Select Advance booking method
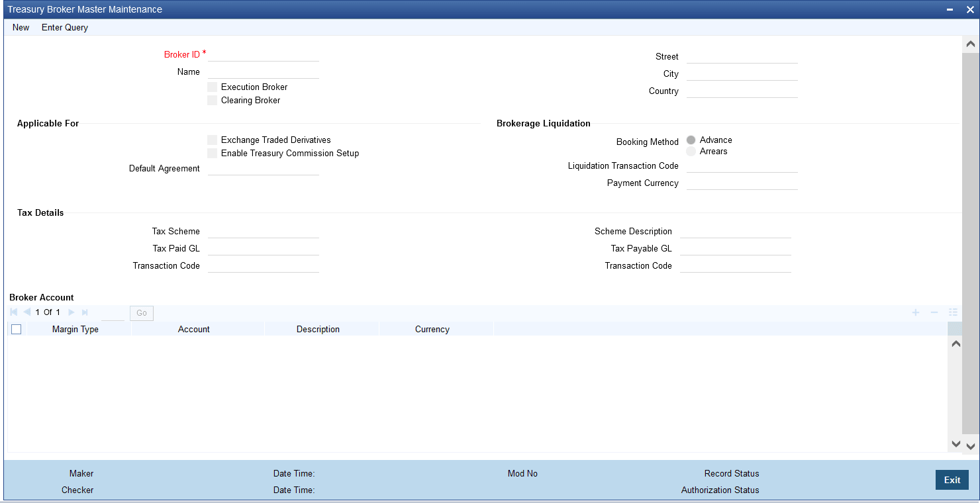 coord(691,140)
